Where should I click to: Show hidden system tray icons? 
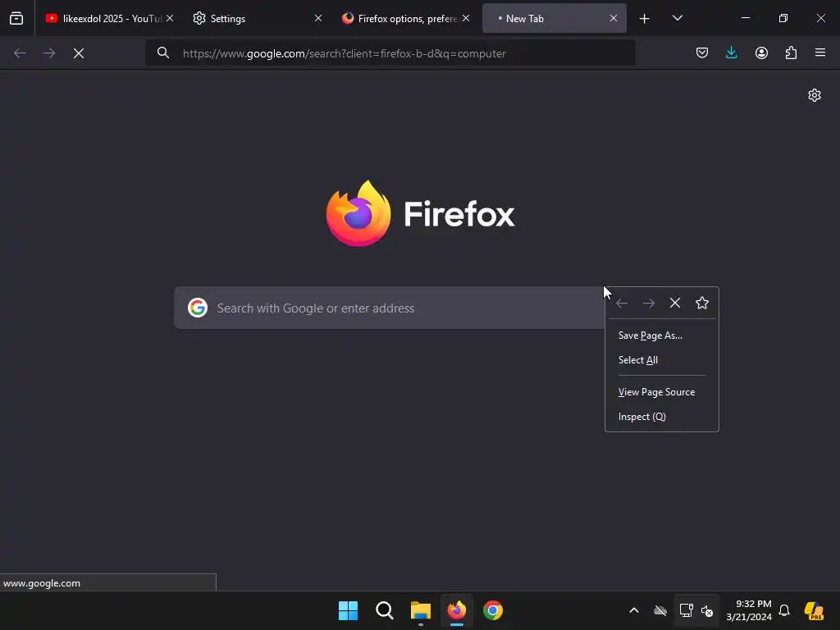point(634,610)
